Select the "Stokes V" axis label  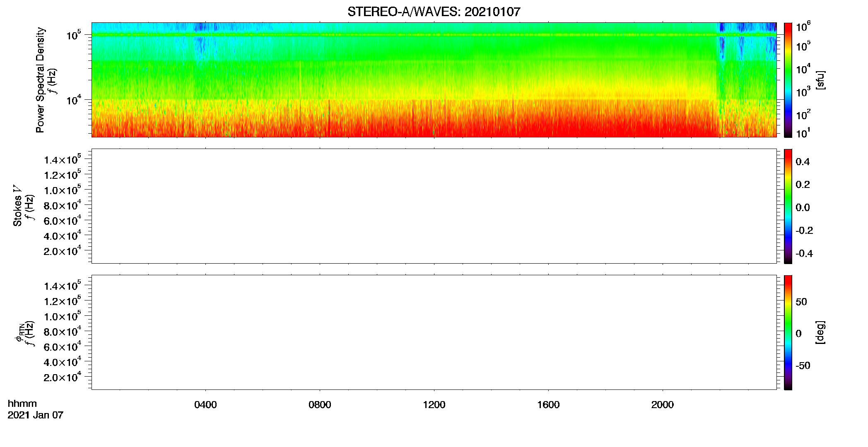17,206
